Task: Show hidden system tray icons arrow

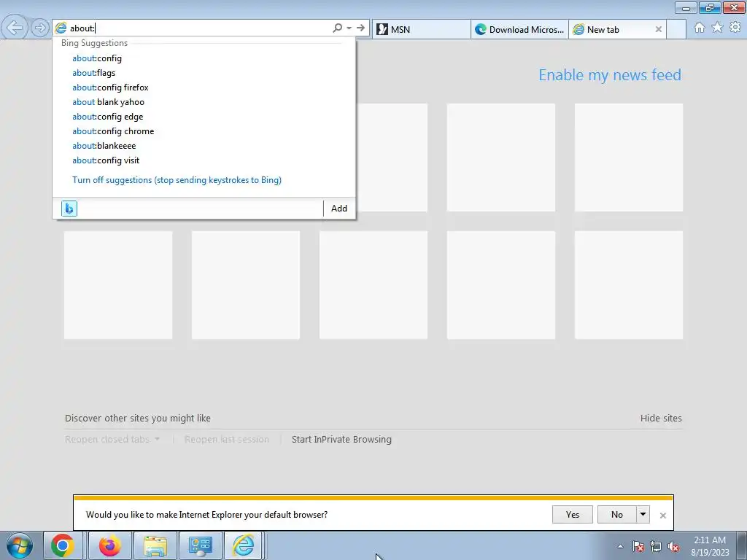Action: point(620,546)
